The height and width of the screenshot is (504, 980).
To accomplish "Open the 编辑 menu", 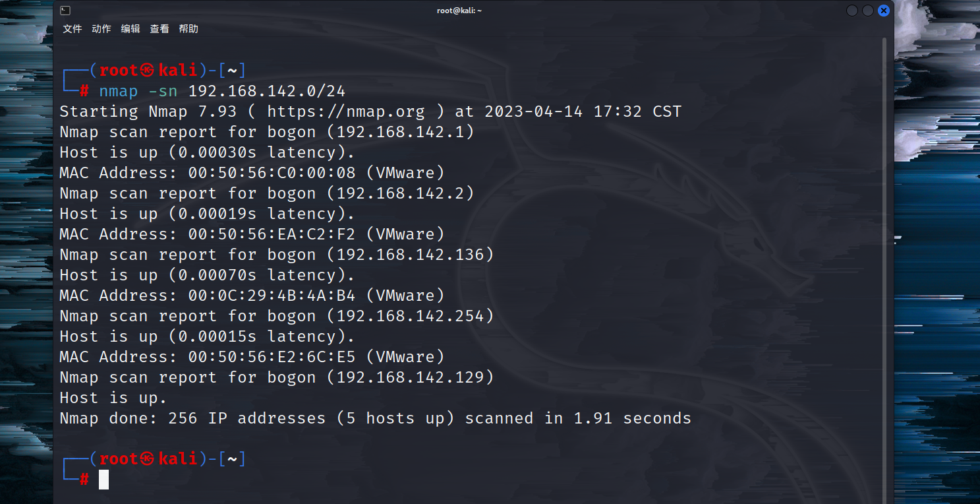I will point(130,29).
